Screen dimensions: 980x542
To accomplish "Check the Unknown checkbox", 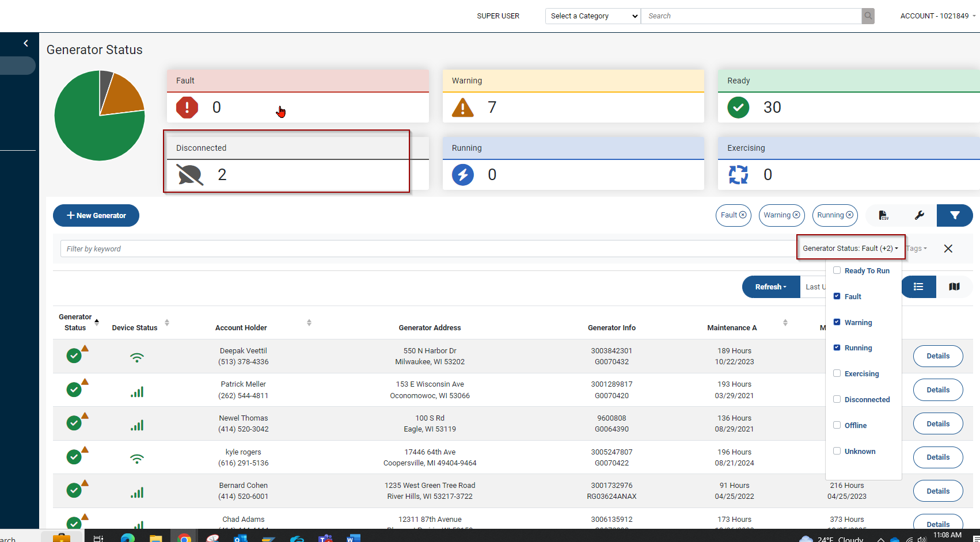I will [x=837, y=451].
